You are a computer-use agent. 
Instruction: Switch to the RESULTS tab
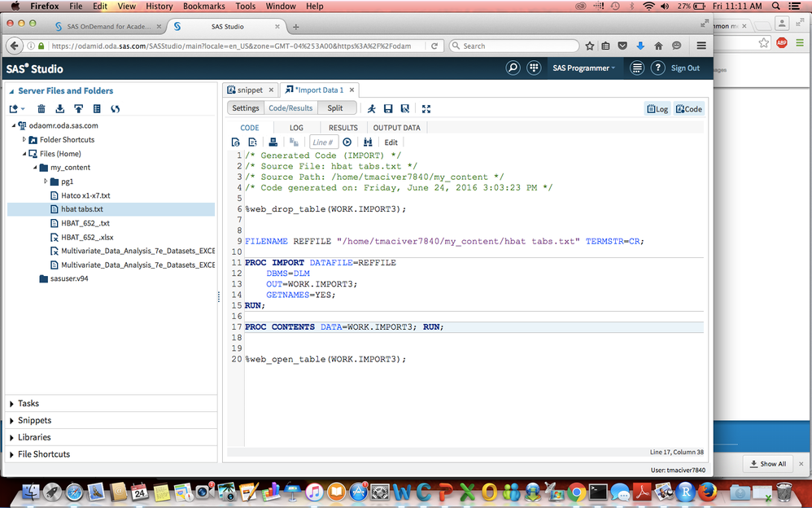pyautogui.click(x=343, y=128)
